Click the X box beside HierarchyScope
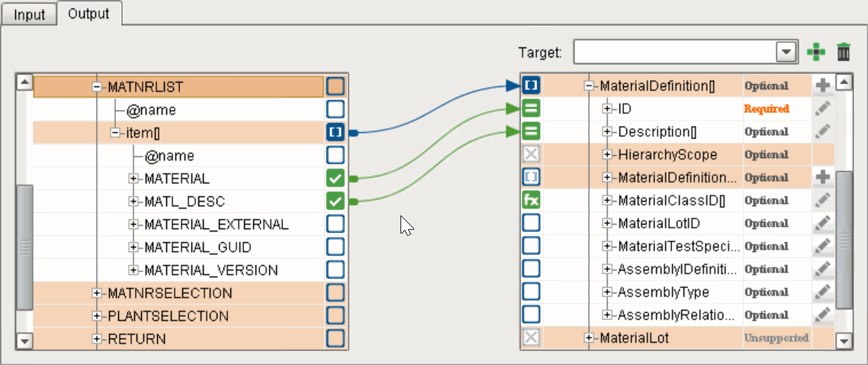Image resolution: width=868 pixels, height=365 pixels. [x=531, y=154]
